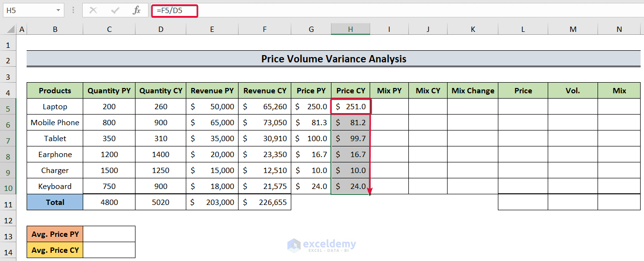Click the Cancel (X) formula icon
Screen dimensions: 644x261
(x=93, y=10)
